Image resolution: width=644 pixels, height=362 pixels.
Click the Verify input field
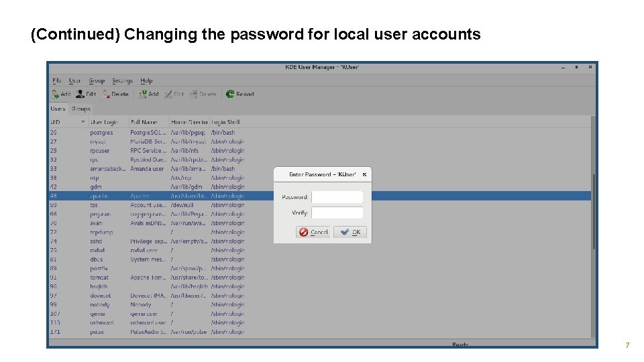click(x=337, y=213)
